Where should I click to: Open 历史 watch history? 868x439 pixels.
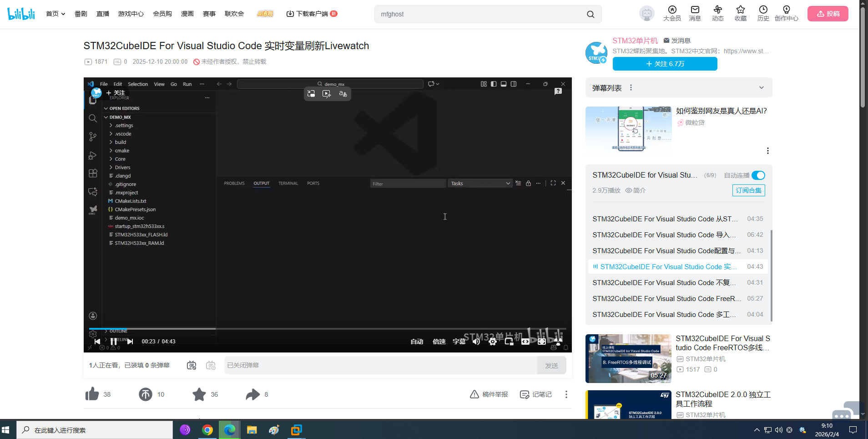[763, 14]
